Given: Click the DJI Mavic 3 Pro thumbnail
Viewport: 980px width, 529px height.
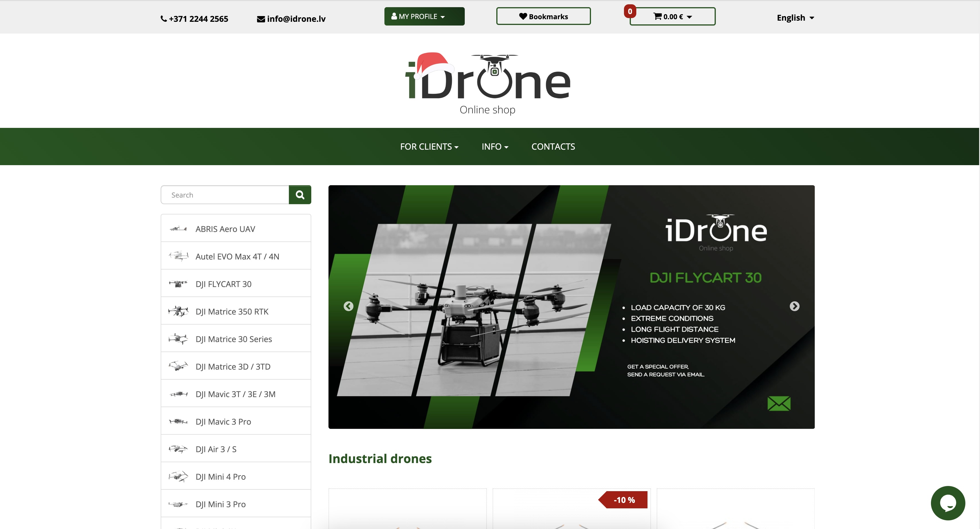Looking at the screenshot, I should (x=178, y=421).
